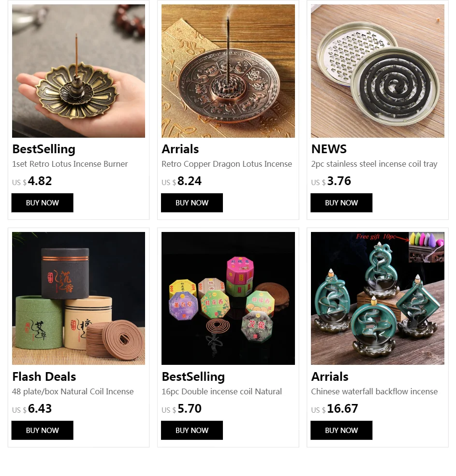Screen dimensions: 456x476
Task: Open 'Chinese waterfall backflow incense' title
Action: (374, 391)
